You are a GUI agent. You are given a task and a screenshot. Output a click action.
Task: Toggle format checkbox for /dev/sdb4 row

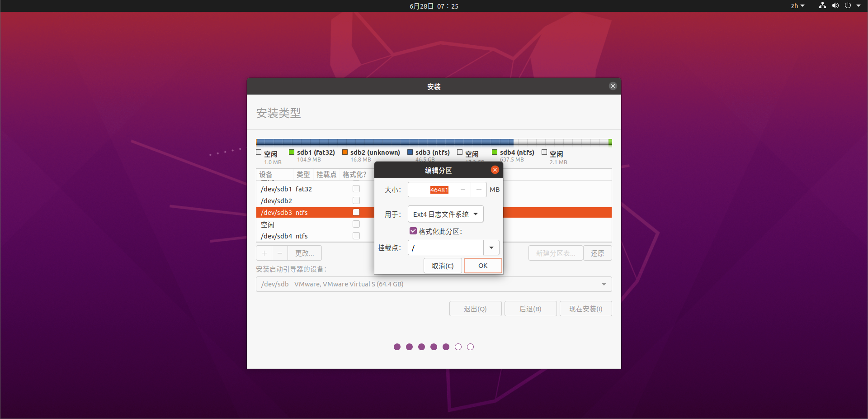(x=356, y=236)
